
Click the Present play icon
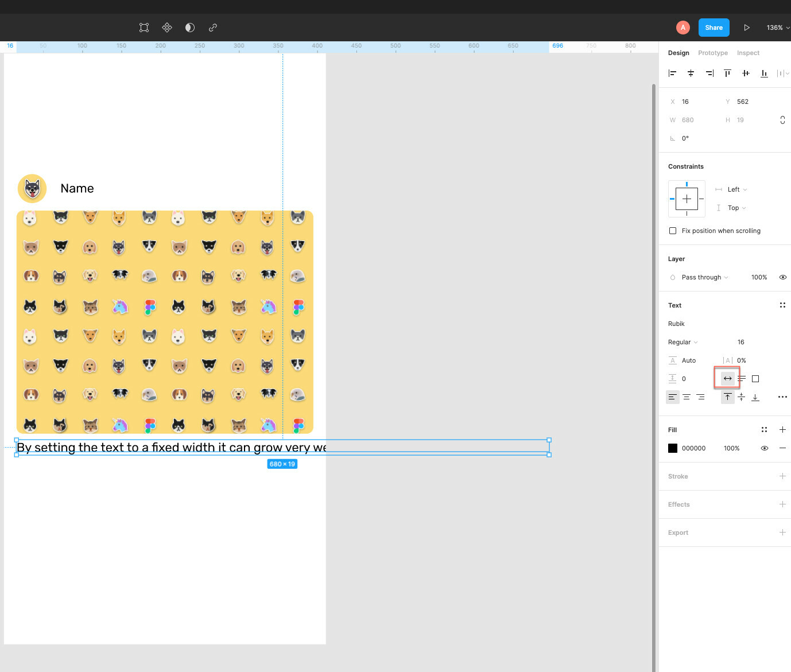(x=747, y=28)
